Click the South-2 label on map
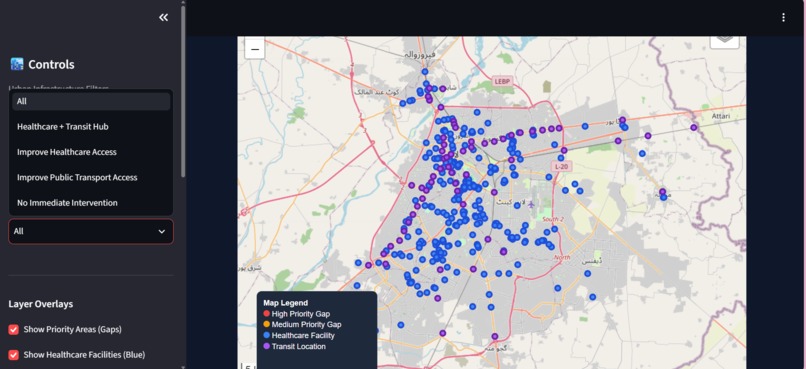 553,219
